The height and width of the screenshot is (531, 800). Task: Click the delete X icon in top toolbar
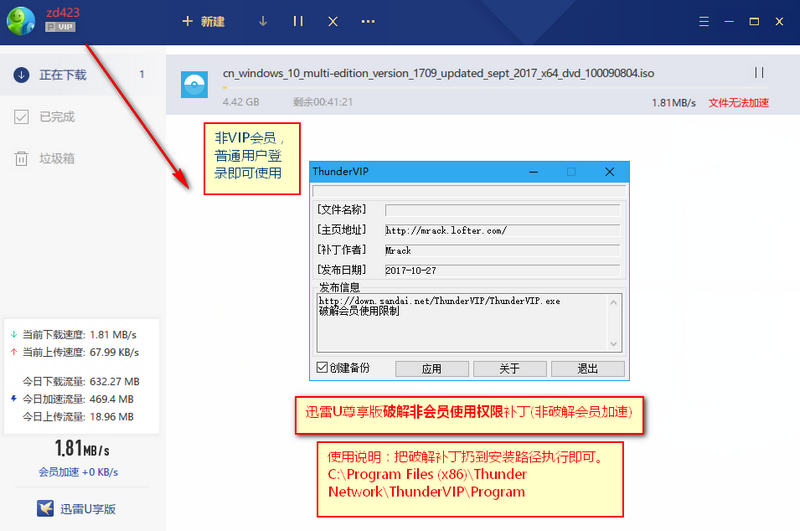(x=333, y=21)
